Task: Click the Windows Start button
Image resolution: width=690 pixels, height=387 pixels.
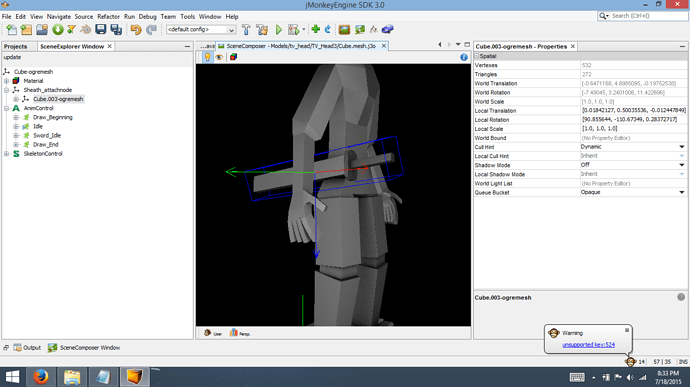Action: [12, 377]
